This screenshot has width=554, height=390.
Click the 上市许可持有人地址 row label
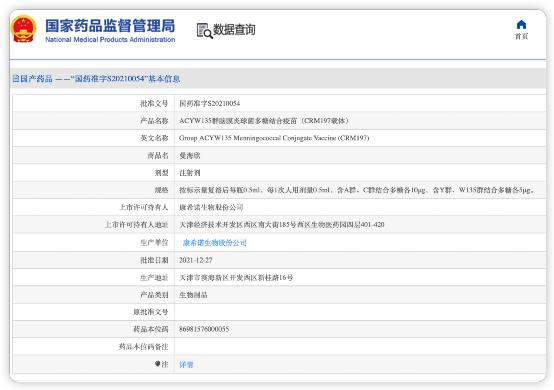coord(136,225)
